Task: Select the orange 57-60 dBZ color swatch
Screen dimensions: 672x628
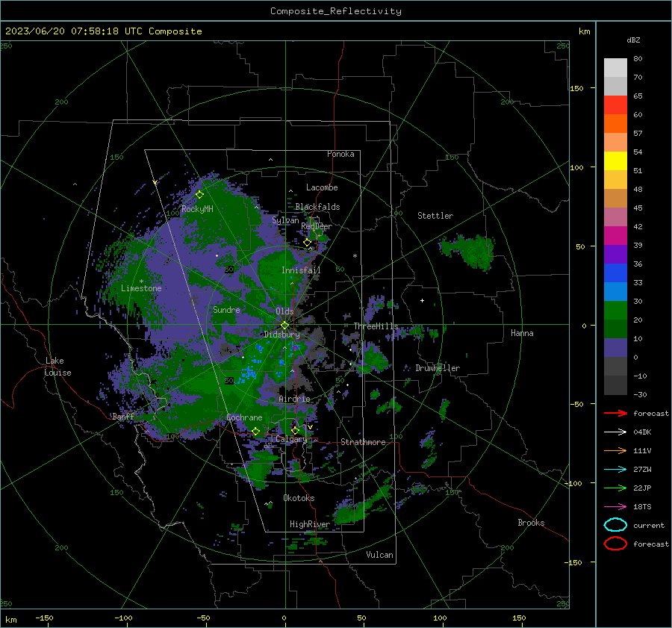Action: pos(615,124)
